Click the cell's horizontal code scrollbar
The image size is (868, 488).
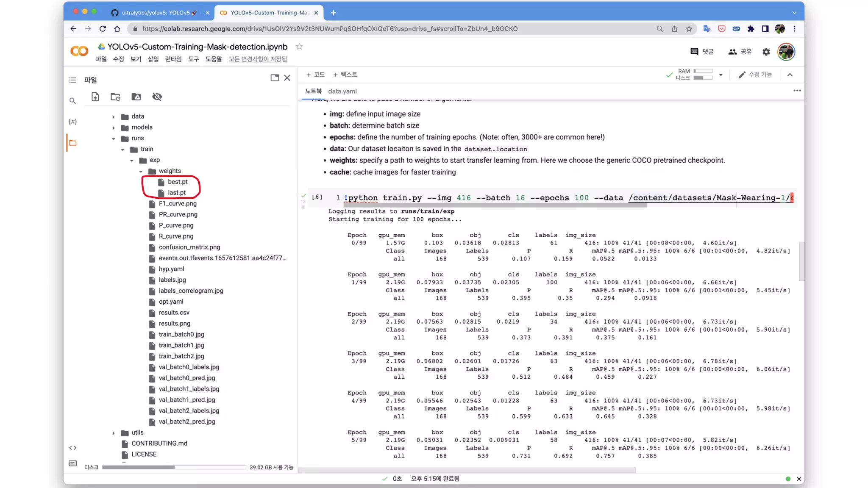click(x=496, y=205)
